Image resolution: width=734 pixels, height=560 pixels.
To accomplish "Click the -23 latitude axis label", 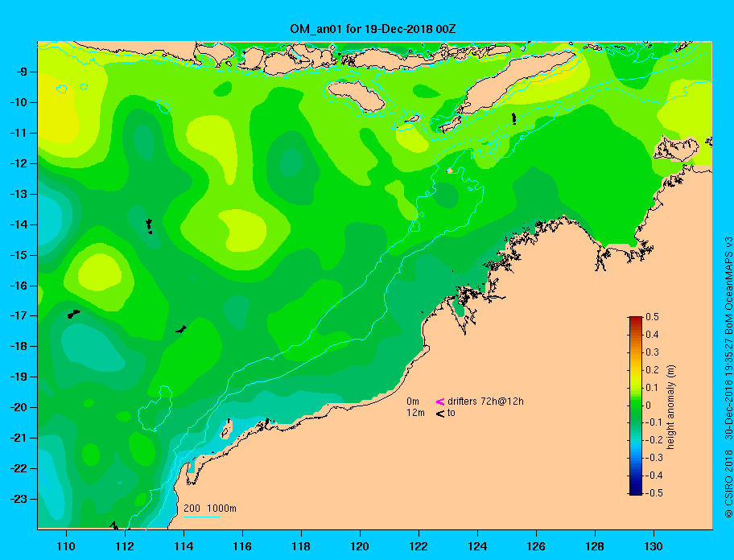I will coord(19,499).
